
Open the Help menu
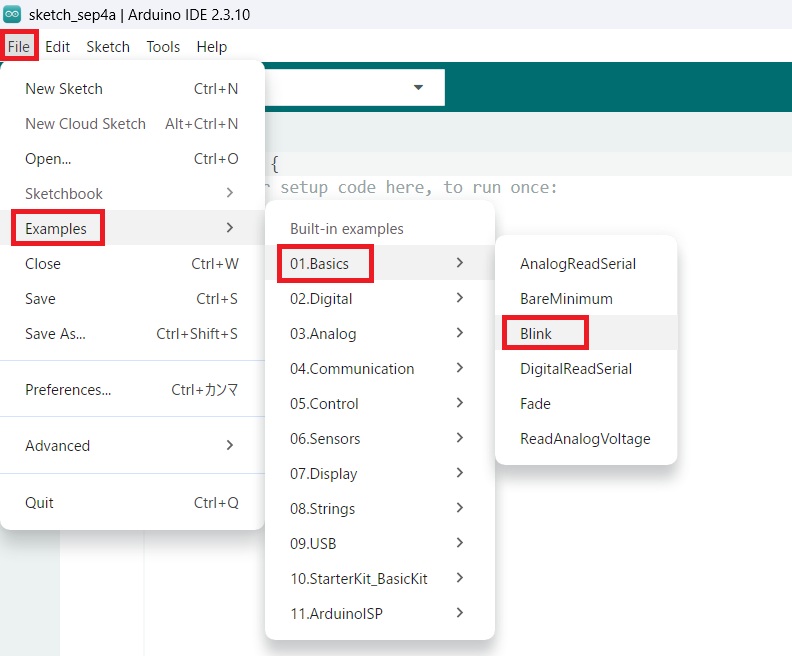click(x=212, y=46)
